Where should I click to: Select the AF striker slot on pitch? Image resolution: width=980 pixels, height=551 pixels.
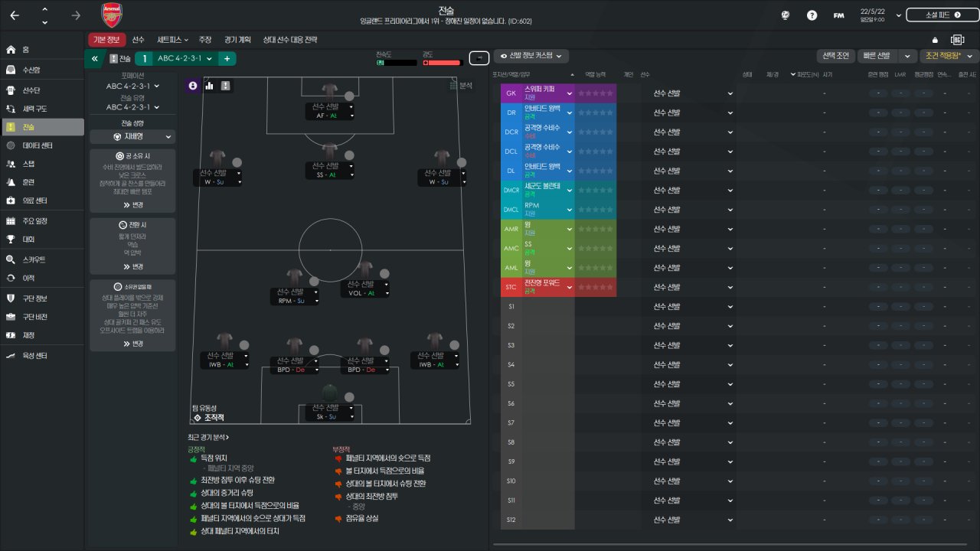tap(330, 111)
